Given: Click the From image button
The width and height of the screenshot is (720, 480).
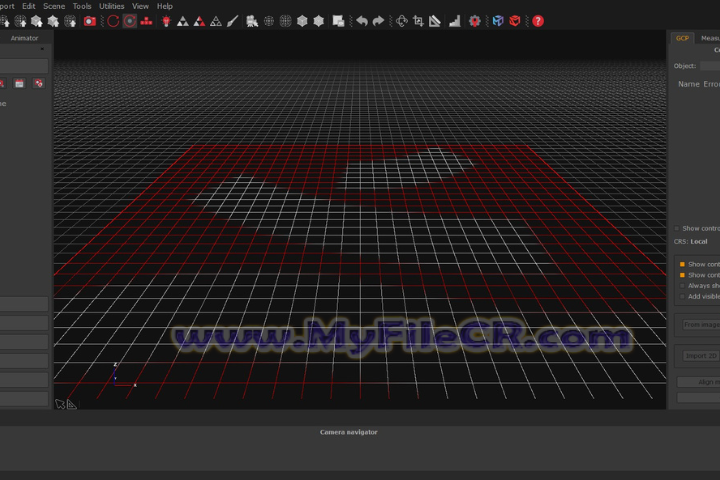Looking at the screenshot, I should (701, 325).
